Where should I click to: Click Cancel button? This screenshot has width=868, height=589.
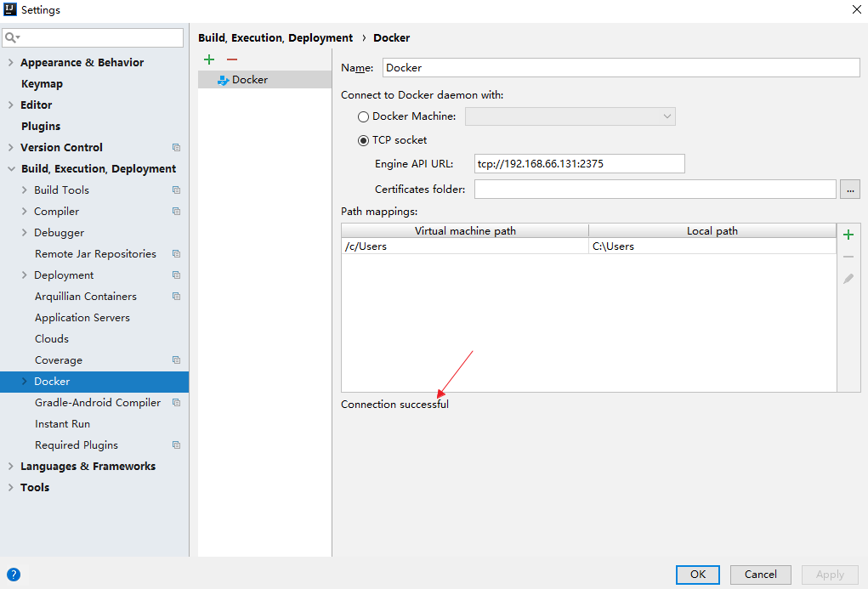coord(761,575)
